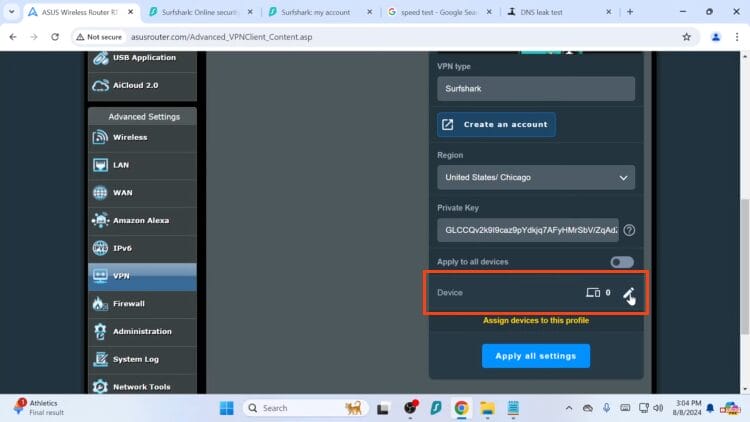Click the browser address bar URL
750x422 pixels.
[221, 37]
